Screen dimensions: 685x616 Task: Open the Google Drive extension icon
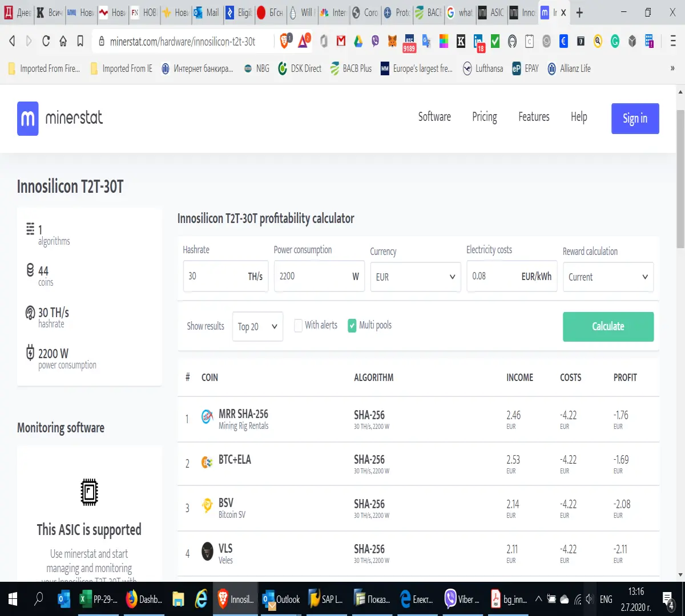point(358,41)
